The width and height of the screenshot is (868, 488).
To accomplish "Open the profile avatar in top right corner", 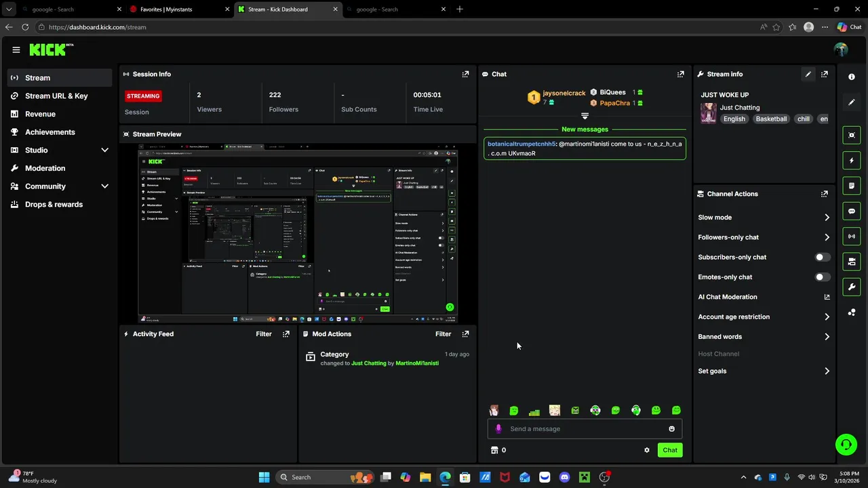I will [x=841, y=49].
